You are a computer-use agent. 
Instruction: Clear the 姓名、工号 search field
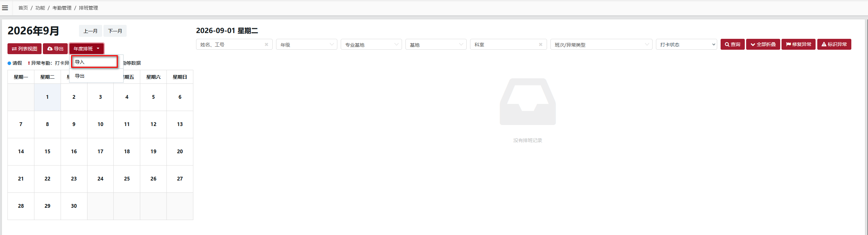point(267,45)
